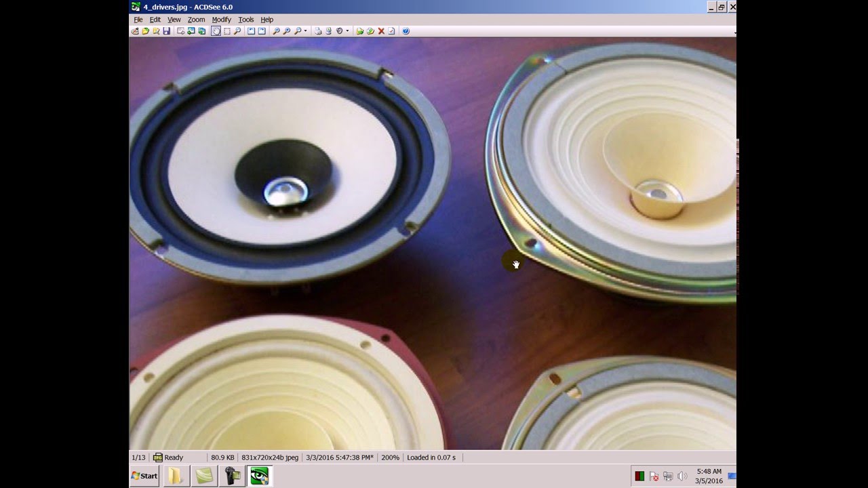Open the image properties page icon
The image size is (868, 488).
(391, 31)
